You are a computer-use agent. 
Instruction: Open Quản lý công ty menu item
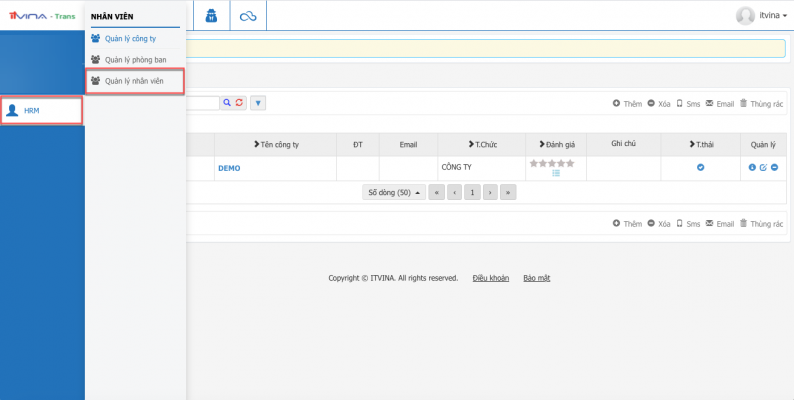coord(129,39)
